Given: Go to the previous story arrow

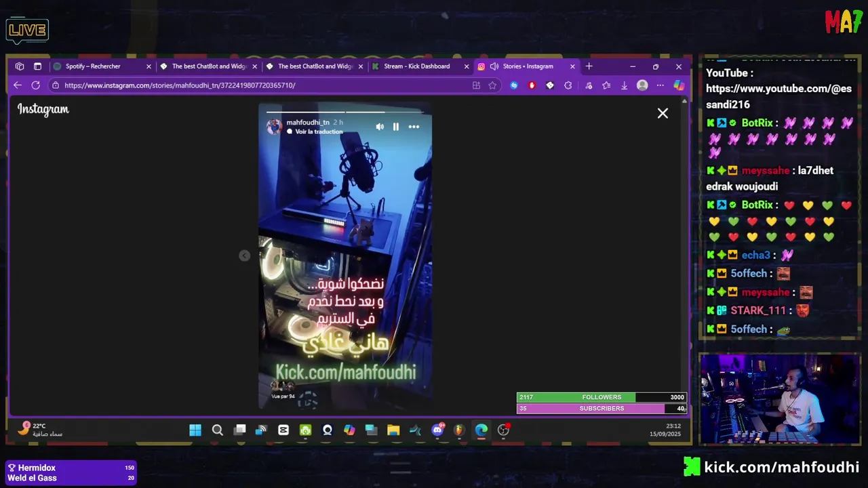Looking at the screenshot, I should point(244,256).
